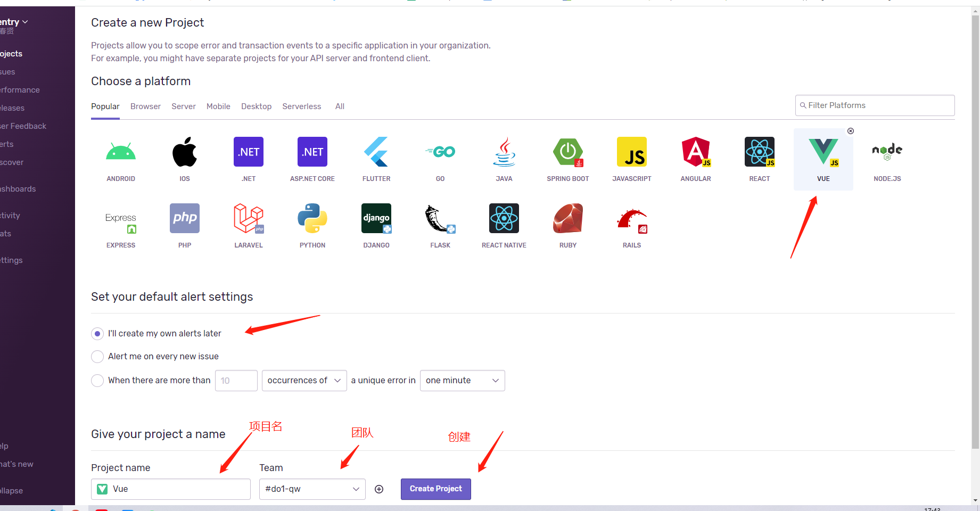
Task: Open the 'occurrences of' dropdown
Action: (x=304, y=381)
